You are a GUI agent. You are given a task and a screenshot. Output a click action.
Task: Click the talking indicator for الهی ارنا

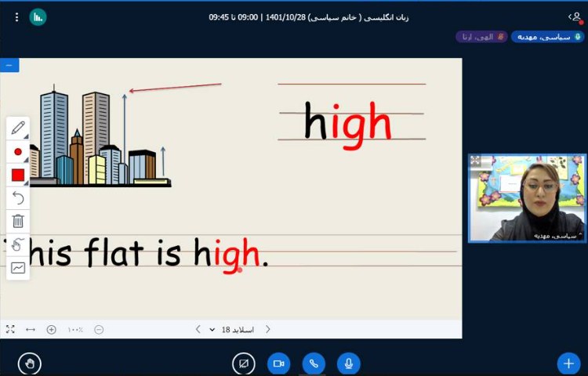[x=482, y=37]
